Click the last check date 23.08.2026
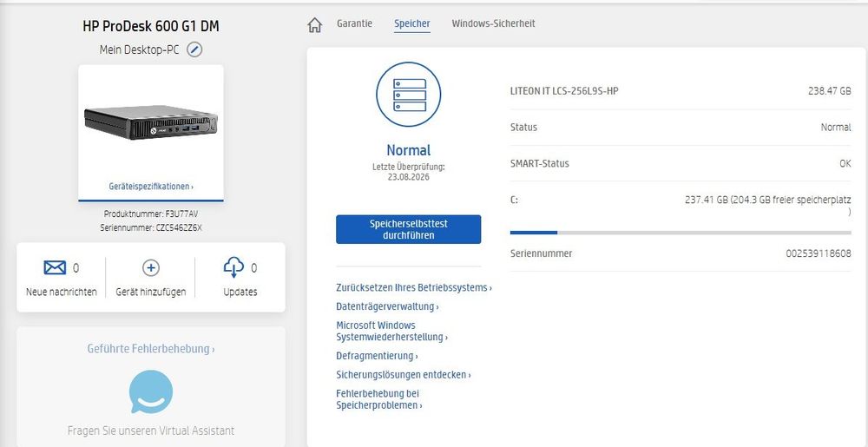The height and width of the screenshot is (447, 868). (409, 177)
